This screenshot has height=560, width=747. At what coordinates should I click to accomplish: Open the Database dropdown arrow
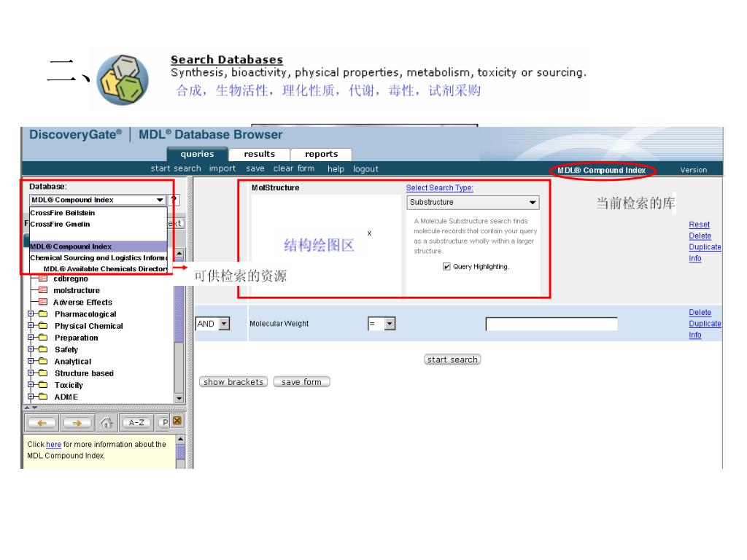tap(160, 200)
